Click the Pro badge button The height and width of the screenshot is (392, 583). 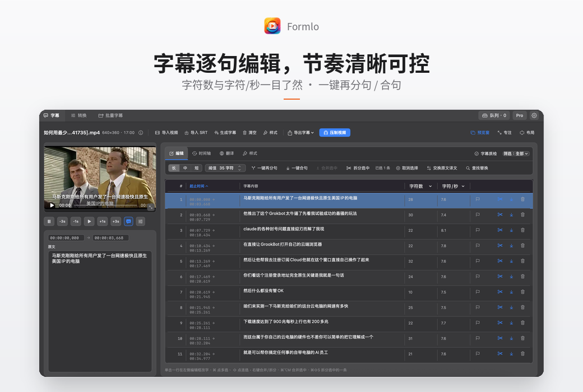click(x=520, y=115)
